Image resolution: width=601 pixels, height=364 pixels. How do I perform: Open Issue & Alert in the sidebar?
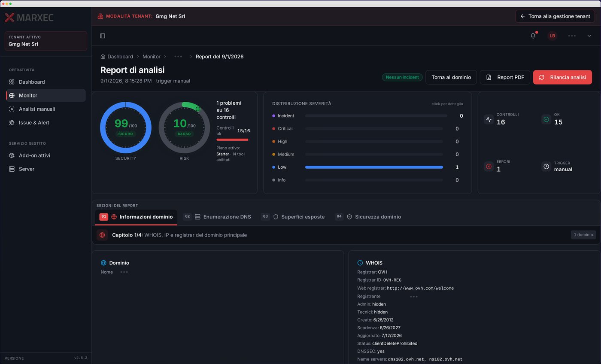pos(46,123)
